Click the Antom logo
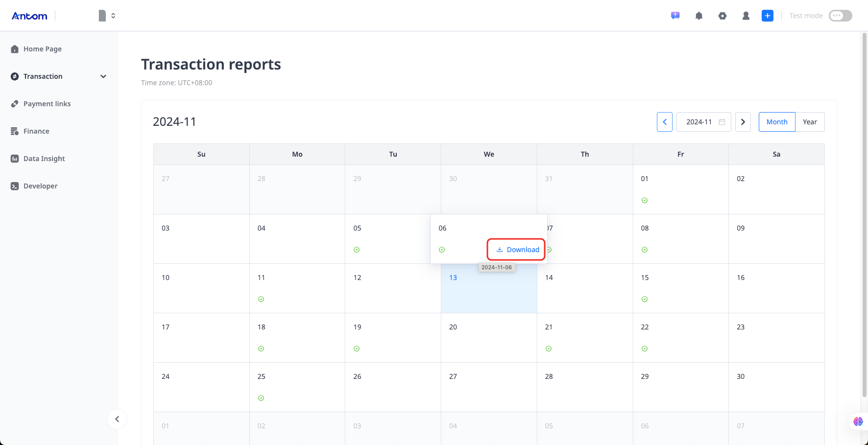The height and width of the screenshot is (445, 868). click(29, 16)
